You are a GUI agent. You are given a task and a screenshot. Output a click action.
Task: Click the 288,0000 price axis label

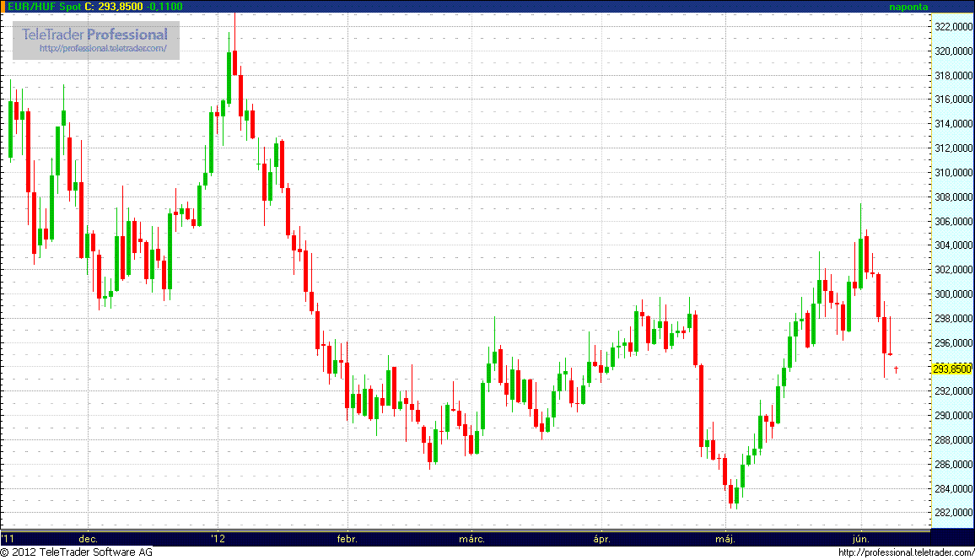pos(953,440)
